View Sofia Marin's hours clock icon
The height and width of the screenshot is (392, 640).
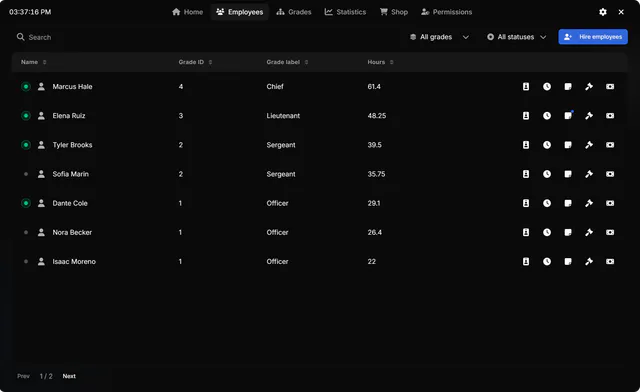click(x=547, y=174)
